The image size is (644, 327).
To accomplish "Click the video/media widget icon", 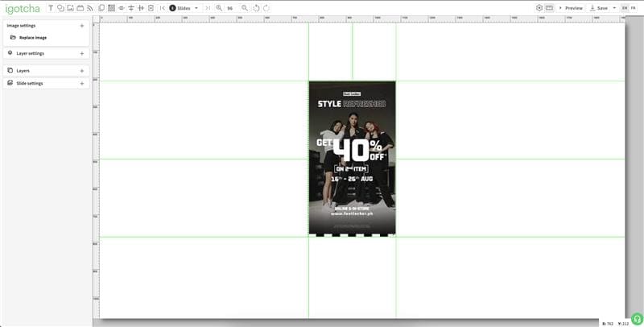I will (x=80, y=8).
